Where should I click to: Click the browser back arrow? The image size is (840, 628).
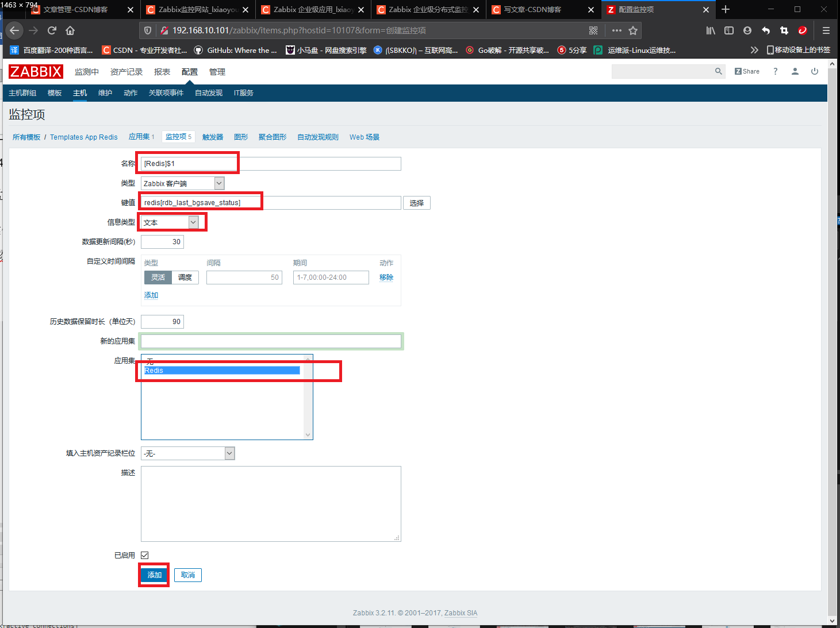pyautogui.click(x=14, y=30)
